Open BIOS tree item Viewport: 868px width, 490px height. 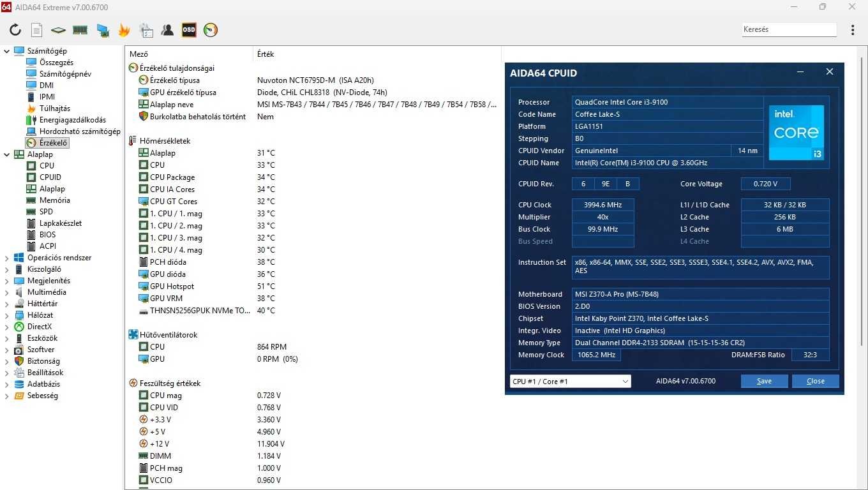(47, 235)
